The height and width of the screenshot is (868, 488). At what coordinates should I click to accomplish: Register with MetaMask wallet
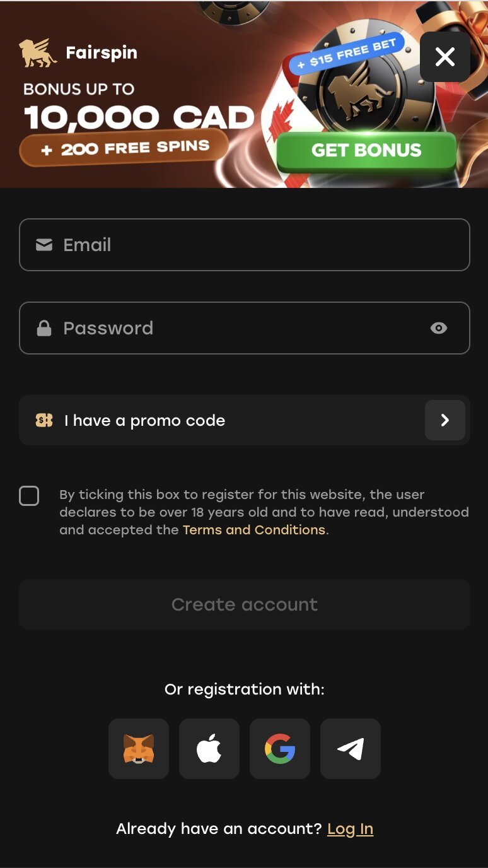pos(138,748)
